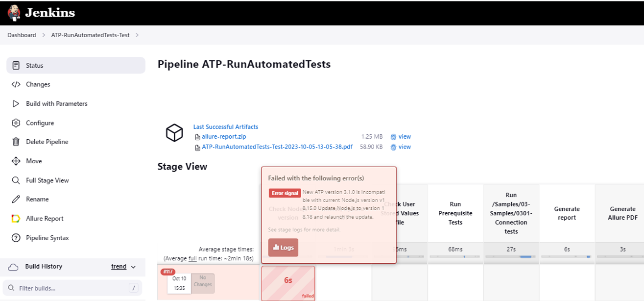Click the Generate report stage header
Image resolution: width=644 pixels, height=301 pixels.
[x=567, y=213]
